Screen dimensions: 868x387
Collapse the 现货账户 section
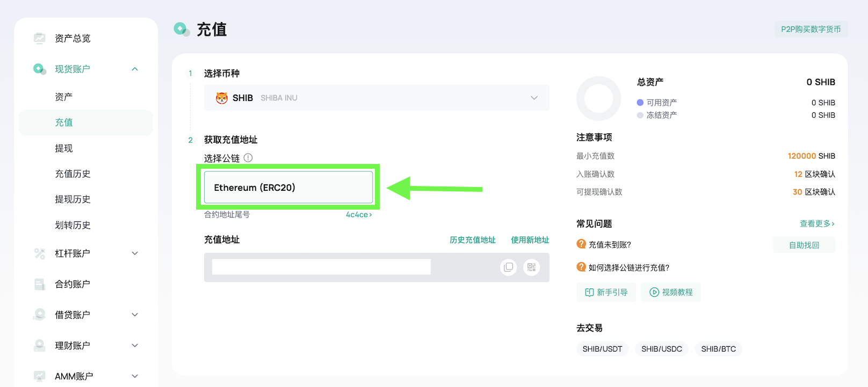point(135,69)
